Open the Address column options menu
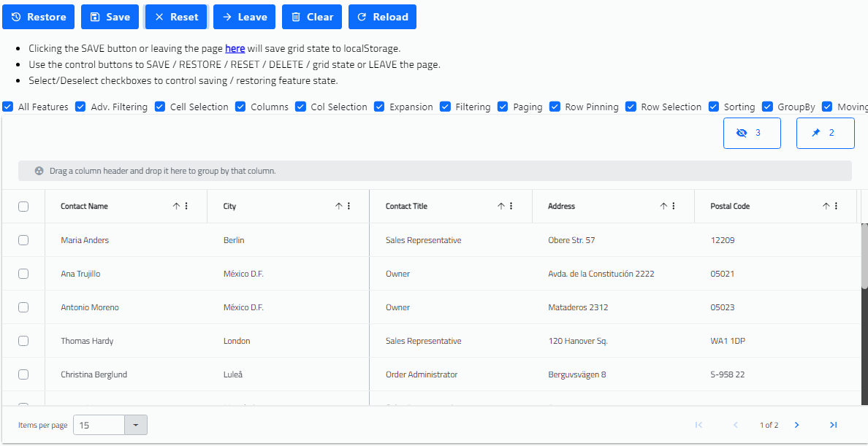The image size is (868, 446). [x=674, y=207]
